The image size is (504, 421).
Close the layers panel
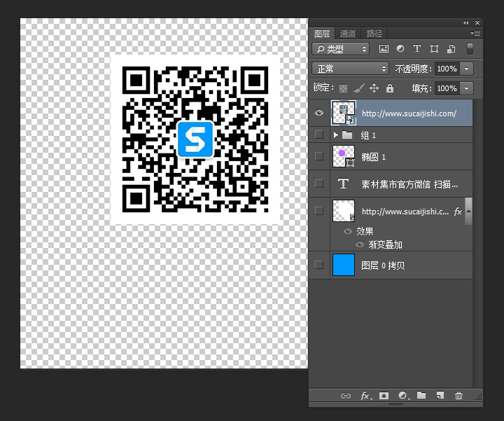pos(477,23)
